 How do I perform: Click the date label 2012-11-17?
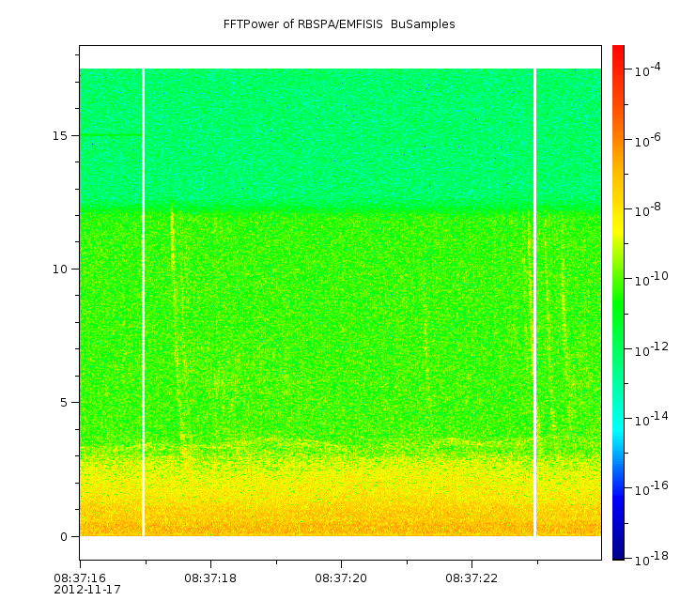[87, 590]
